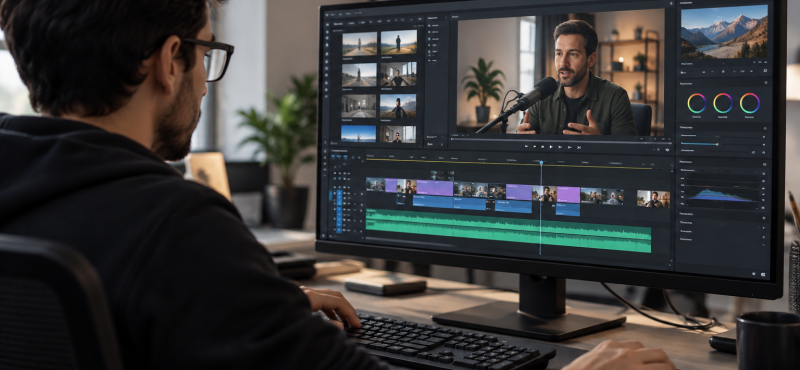Click the histogram scope graph
Viewport: 800px width, 370px height.
[x=722, y=190]
